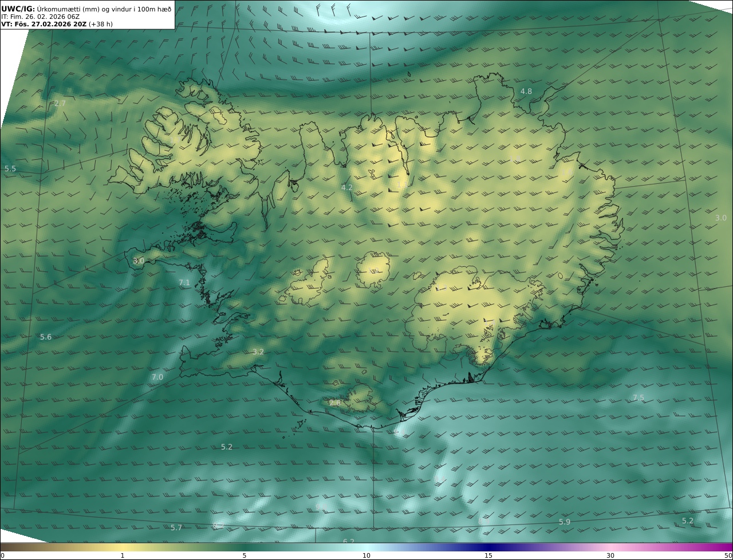The image size is (733, 560).
Task: Click the colorbar tick label 50
Action: [728, 555]
